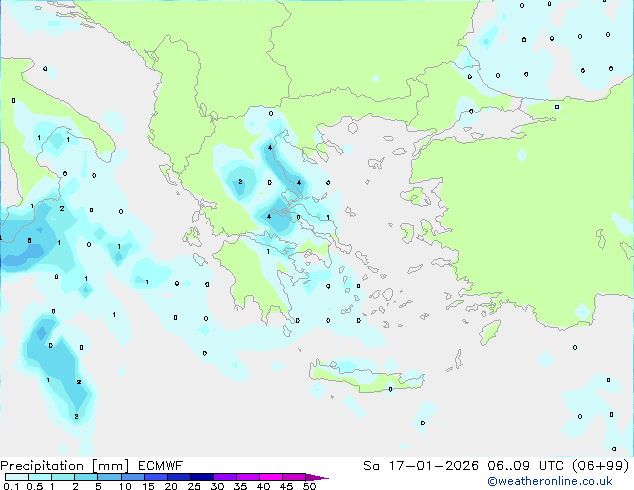Click the '0.1' legend scale label
This screenshot has width=634, height=490.
pyautogui.click(x=11, y=486)
